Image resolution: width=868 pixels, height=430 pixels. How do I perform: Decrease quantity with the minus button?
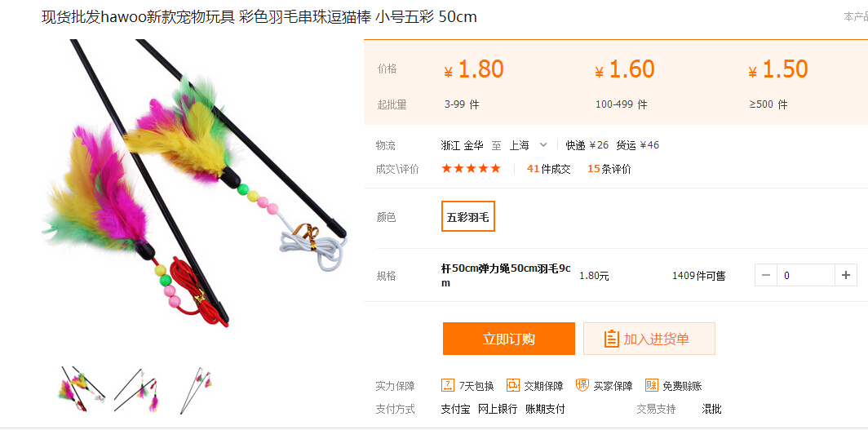[766, 275]
